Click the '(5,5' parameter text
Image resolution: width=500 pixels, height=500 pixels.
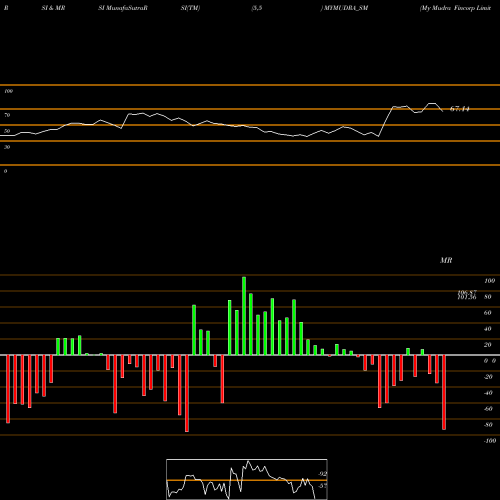pyautogui.click(x=257, y=8)
